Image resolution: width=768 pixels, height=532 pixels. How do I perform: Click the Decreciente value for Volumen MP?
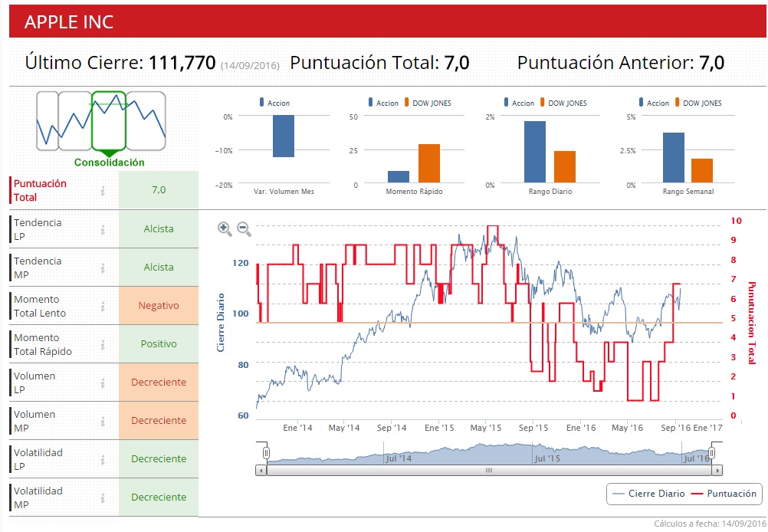point(159,420)
